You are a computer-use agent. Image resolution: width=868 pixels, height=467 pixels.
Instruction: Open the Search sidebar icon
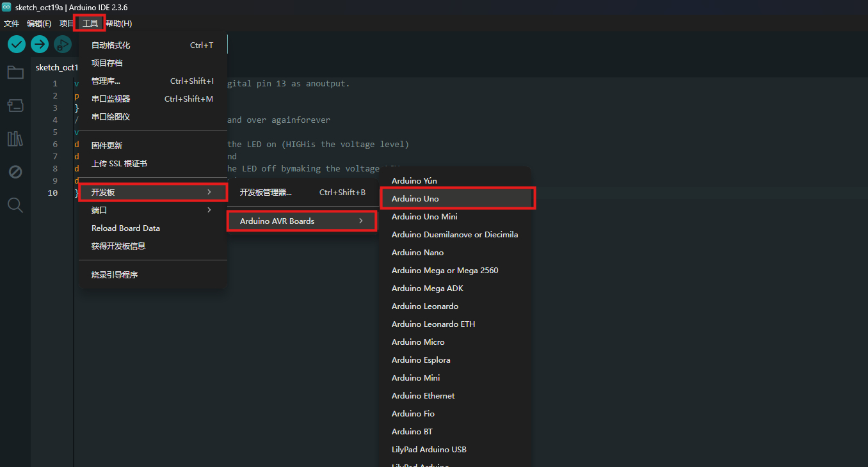(15, 205)
